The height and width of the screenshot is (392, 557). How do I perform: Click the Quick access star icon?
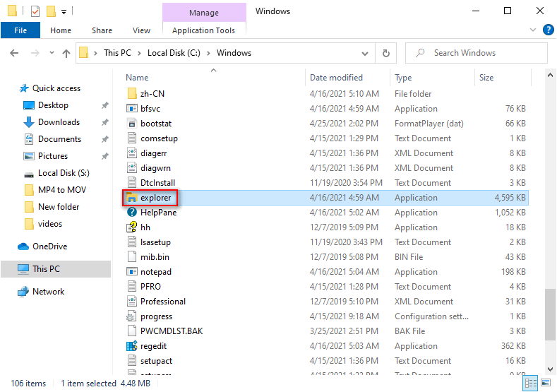tap(24, 88)
